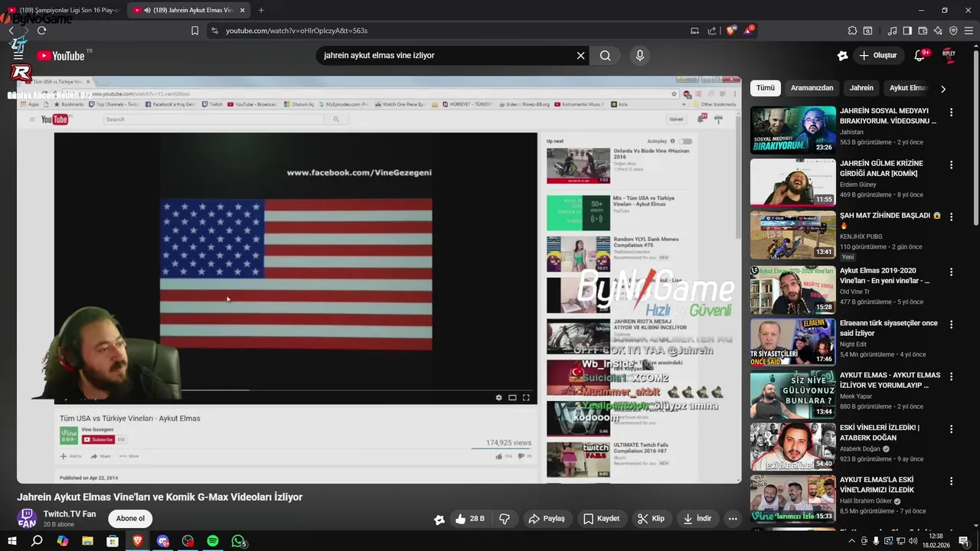Image resolution: width=980 pixels, height=551 pixels.
Task: Open the Brave Wallet icon
Action: point(923,31)
